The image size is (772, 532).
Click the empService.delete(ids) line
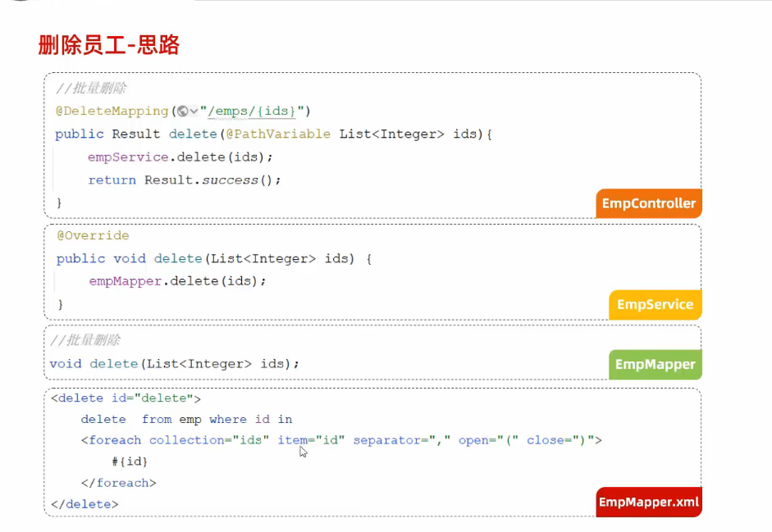point(180,157)
